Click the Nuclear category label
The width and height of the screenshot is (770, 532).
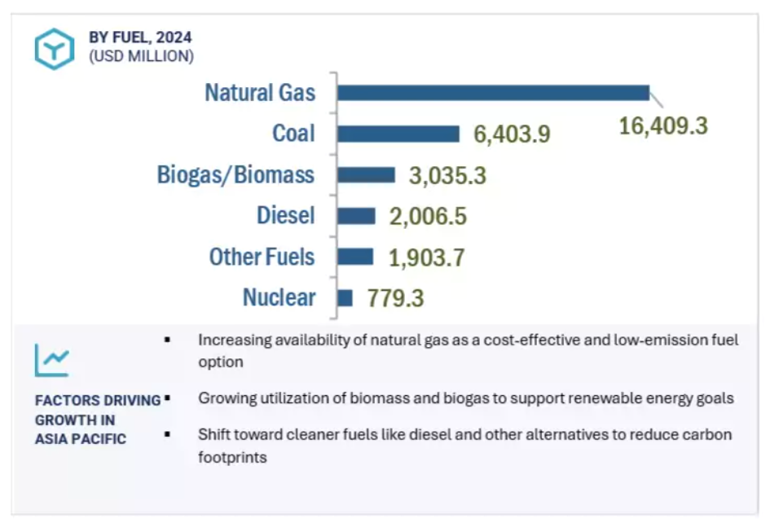click(279, 298)
